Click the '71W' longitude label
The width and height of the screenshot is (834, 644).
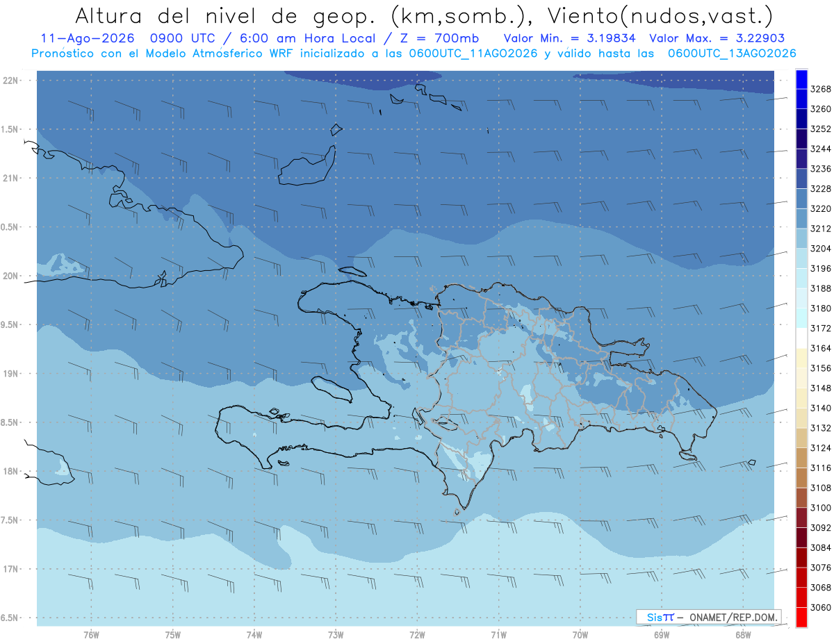498,635
